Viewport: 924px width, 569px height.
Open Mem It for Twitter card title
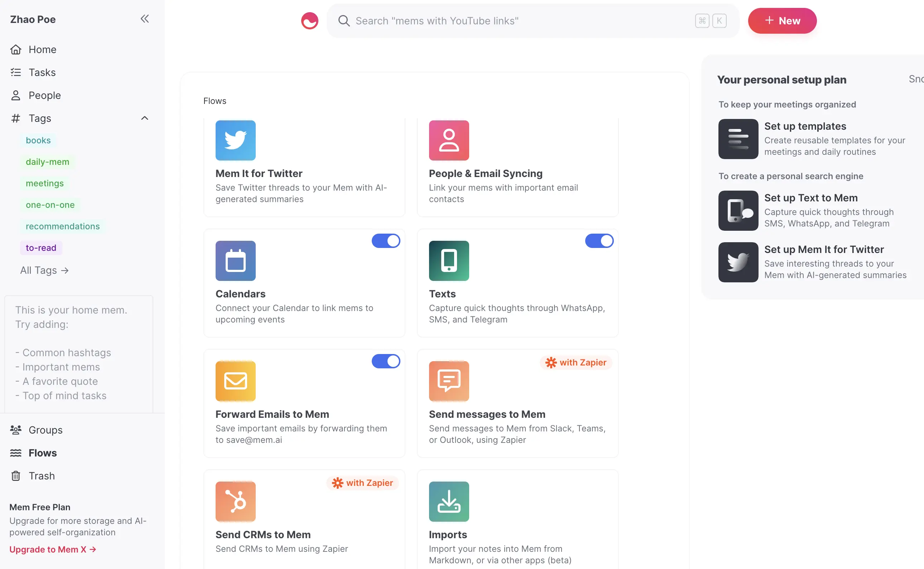point(259,173)
